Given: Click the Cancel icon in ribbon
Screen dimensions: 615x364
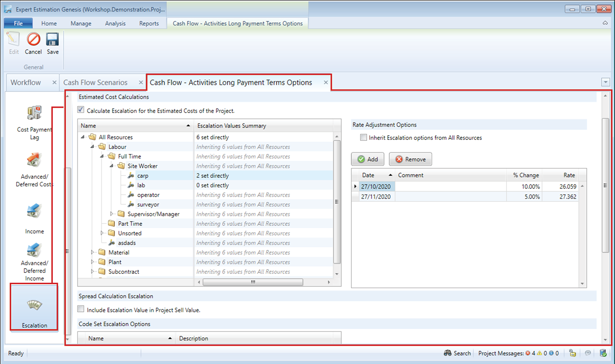Looking at the screenshot, I should point(33,40).
